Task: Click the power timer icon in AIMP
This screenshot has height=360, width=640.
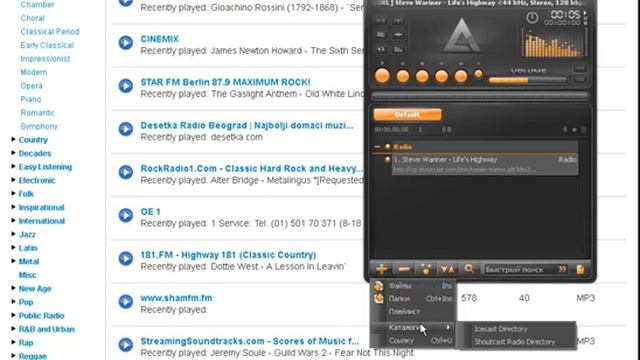Action: tap(532, 18)
